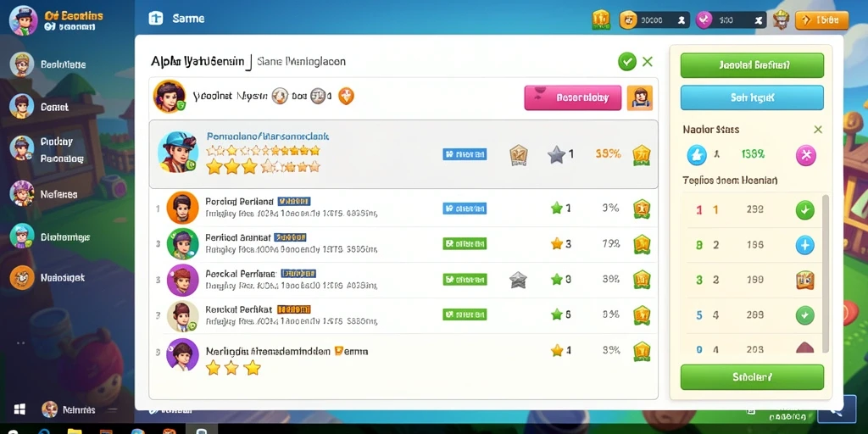Click the blue plus circle in the 196 row
The image size is (868, 434).
tap(804, 245)
